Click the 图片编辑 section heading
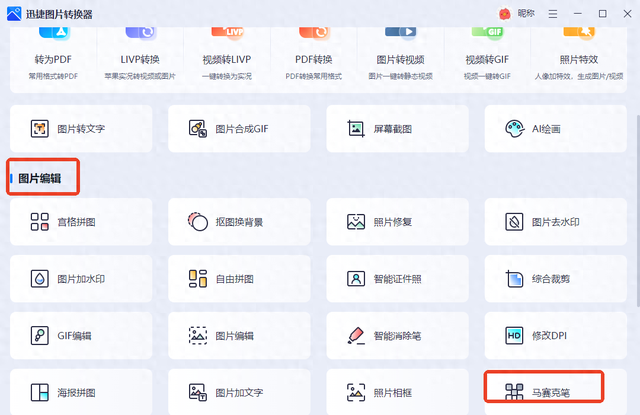Image resolution: width=640 pixels, height=415 pixels. pos(40,178)
